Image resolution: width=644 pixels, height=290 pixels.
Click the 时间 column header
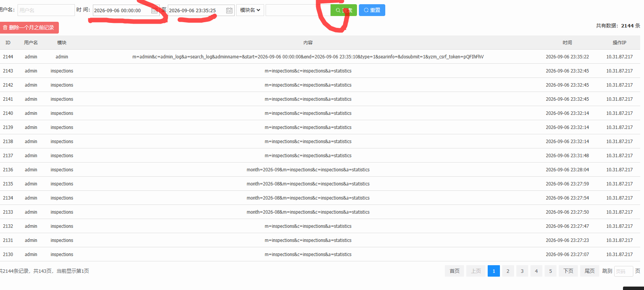567,43
